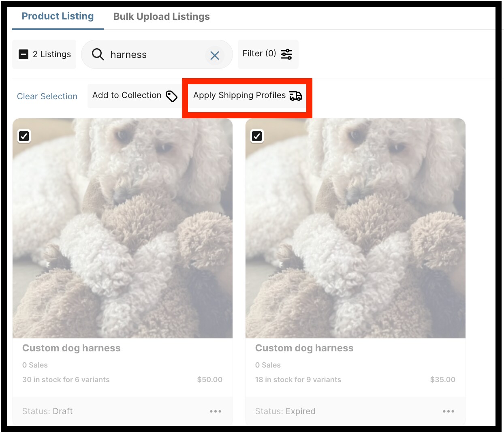Clear the harness search with the X icon
This screenshot has height=432, width=504.
[x=215, y=56]
